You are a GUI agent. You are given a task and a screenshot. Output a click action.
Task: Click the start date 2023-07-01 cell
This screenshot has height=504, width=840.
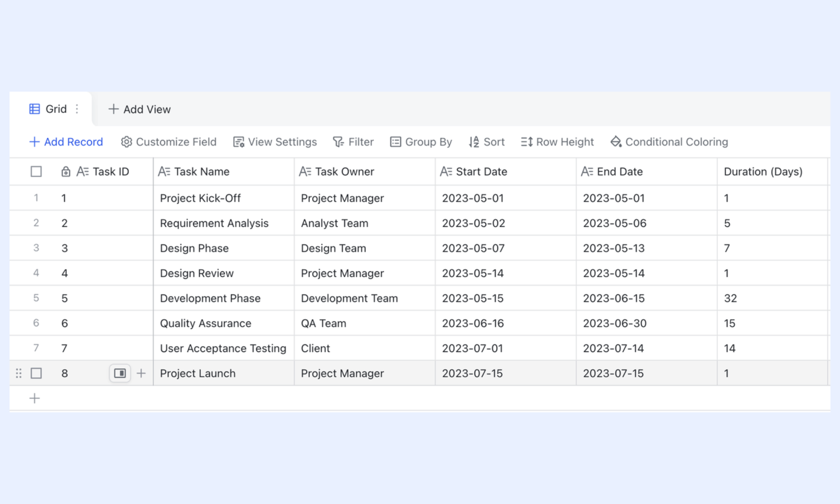point(506,348)
